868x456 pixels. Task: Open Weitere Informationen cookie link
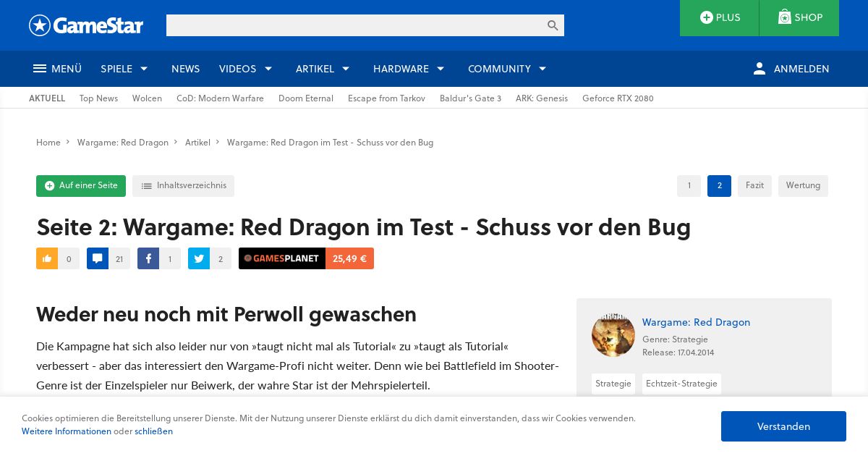[67, 431]
